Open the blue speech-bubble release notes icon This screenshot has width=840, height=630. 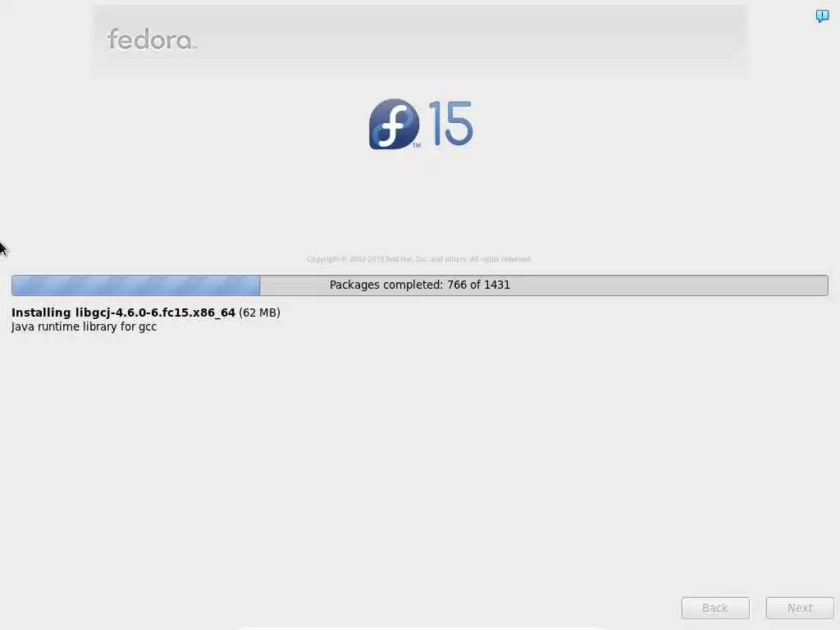[x=822, y=16]
